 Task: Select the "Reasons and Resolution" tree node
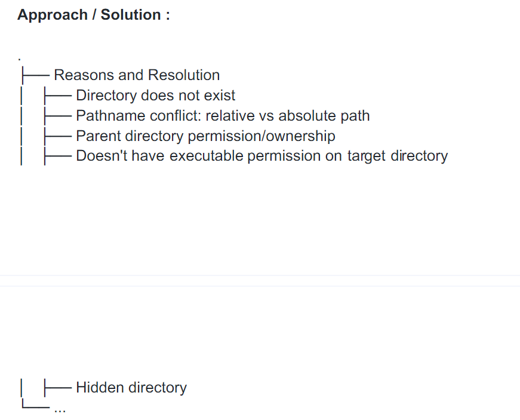tap(137, 75)
